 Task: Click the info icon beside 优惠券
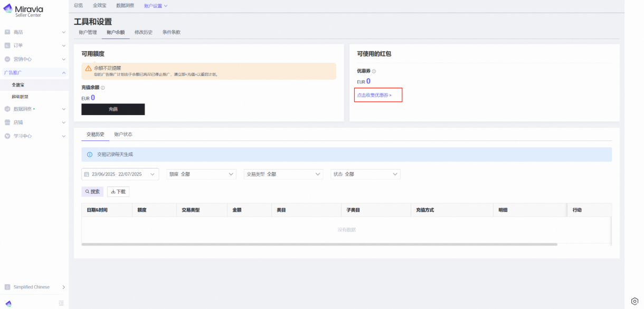[x=374, y=71]
